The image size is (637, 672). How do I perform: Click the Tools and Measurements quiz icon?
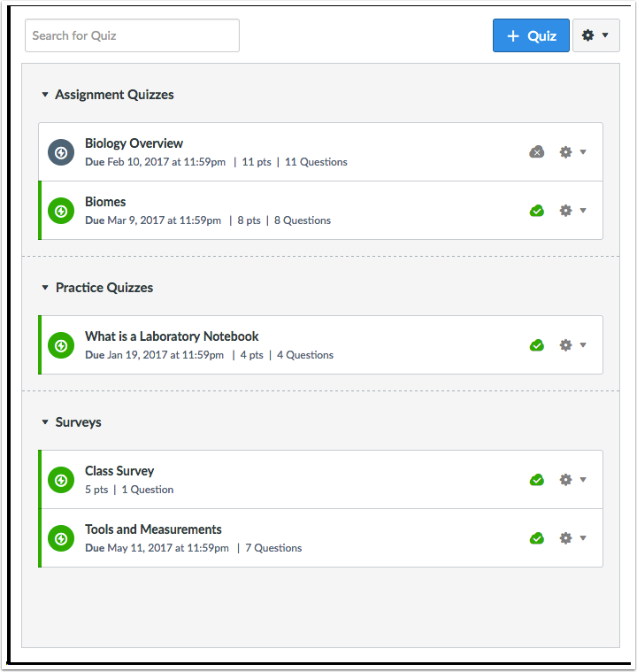(x=61, y=537)
